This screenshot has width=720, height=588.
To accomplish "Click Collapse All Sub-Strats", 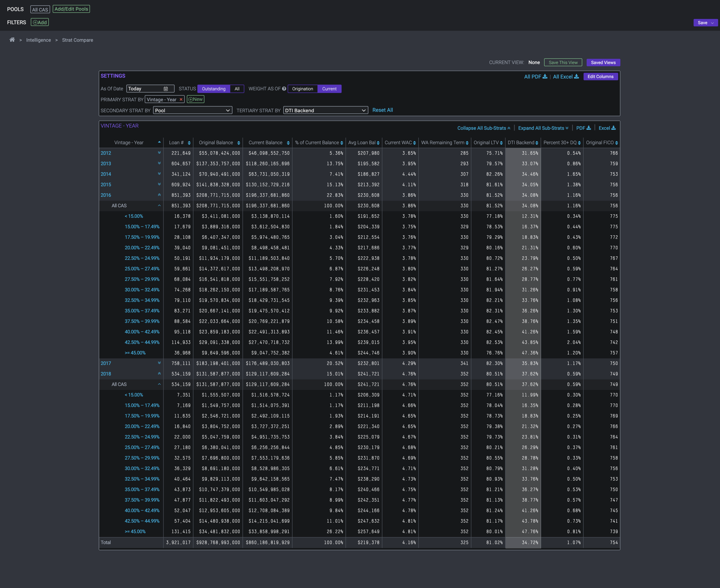I will click(484, 128).
